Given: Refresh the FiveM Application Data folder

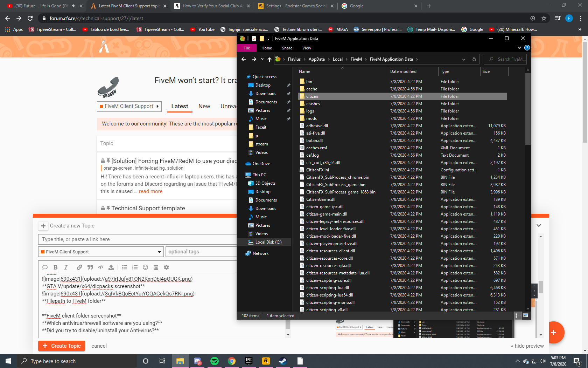Looking at the screenshot, I should pyautogui.click(x=474, y=59).
